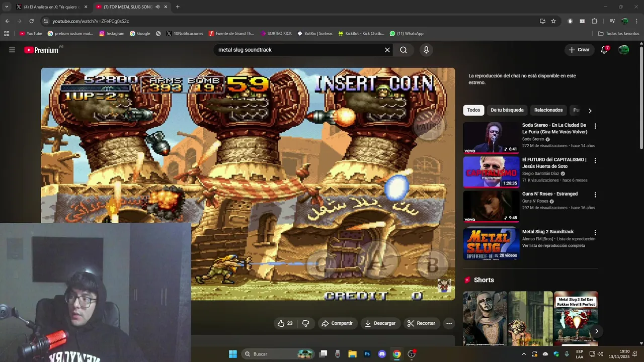644x362 pixels.
Task: Open Chrome apps grid in bookmarks bar
Action: tap(7, 34)
